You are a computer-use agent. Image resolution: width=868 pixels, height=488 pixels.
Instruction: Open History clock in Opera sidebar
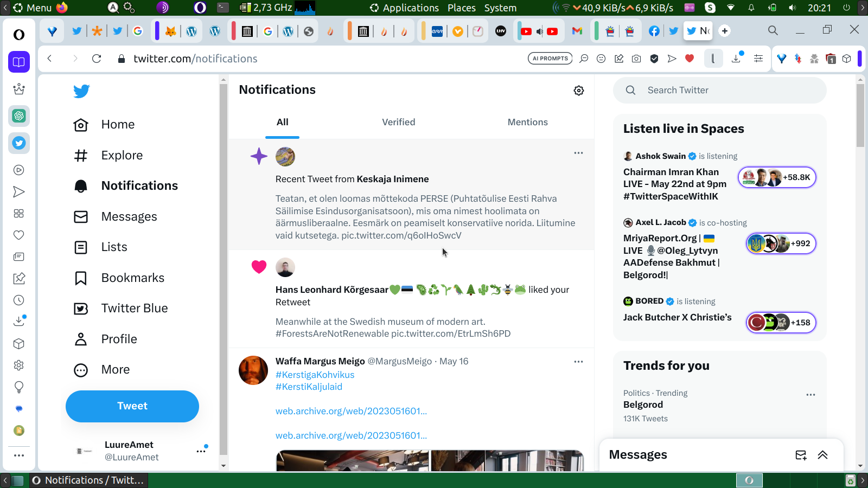19,300
